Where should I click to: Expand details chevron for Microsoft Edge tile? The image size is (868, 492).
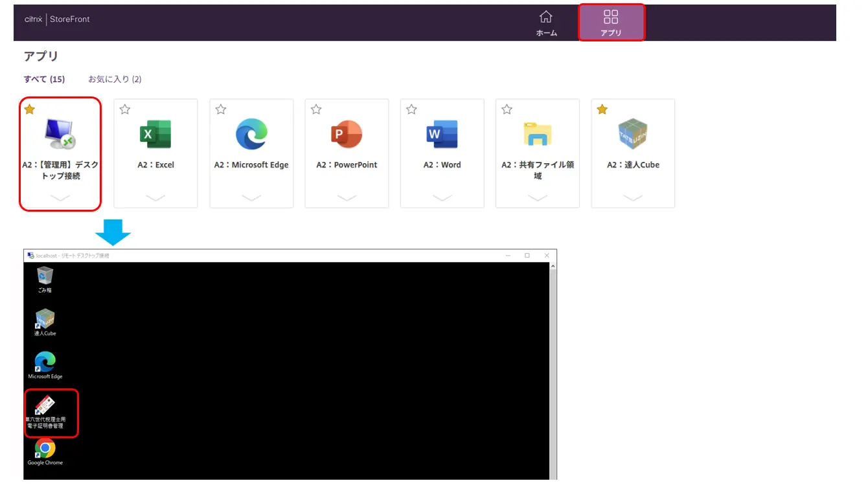coord(251,197)
